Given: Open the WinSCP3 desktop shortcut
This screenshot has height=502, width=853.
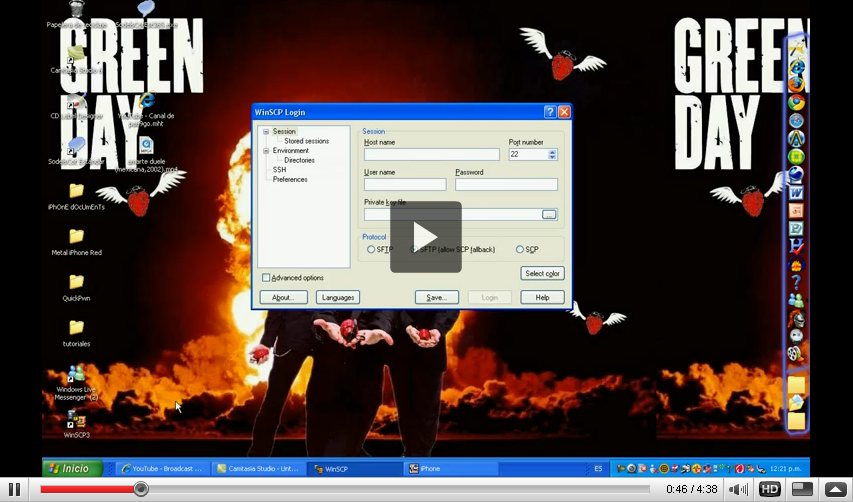Looking at the screenshot, I should pos(76,425).
